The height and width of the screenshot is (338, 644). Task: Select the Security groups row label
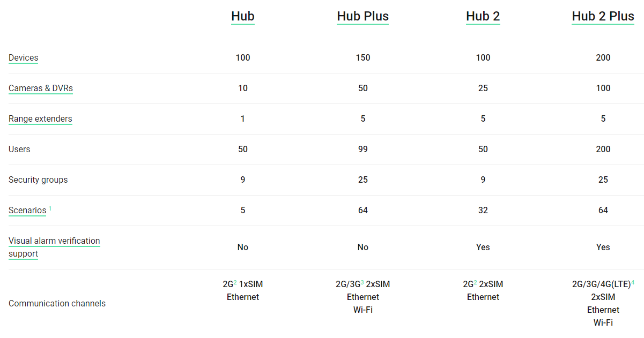38,180
